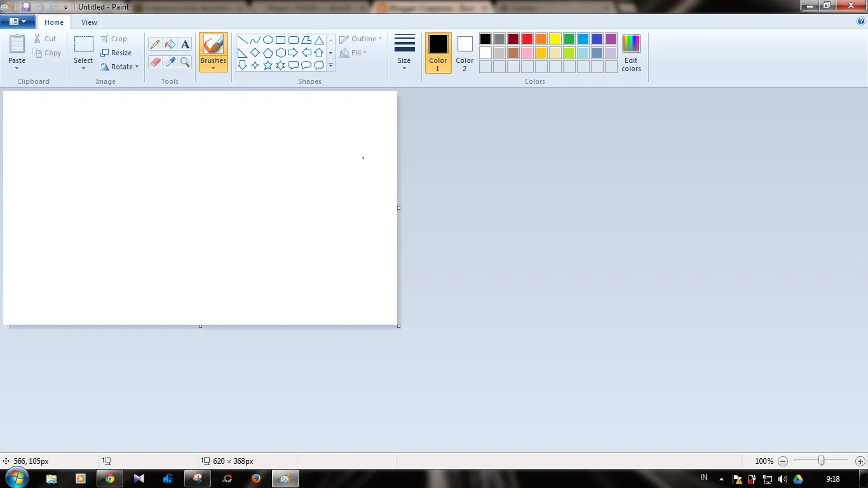
Task: Select the Eraser tool
Action: [x=155, y=62]
